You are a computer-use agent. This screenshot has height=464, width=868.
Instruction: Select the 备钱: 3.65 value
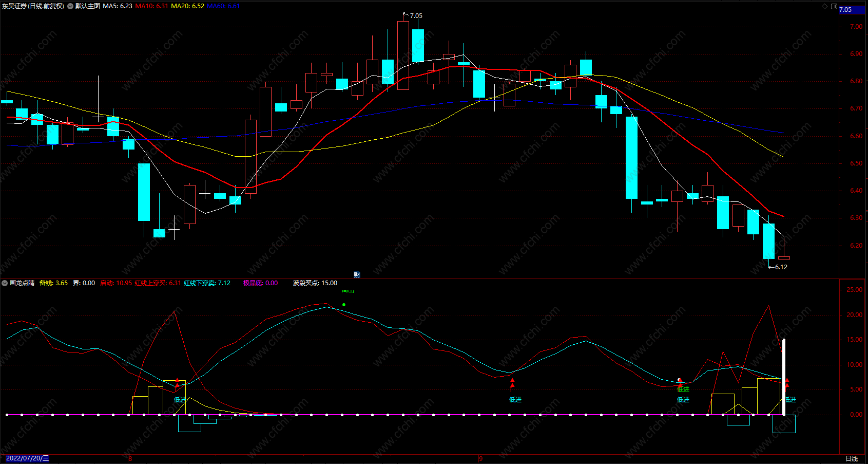pyautogui.click(x=53, y=283)
